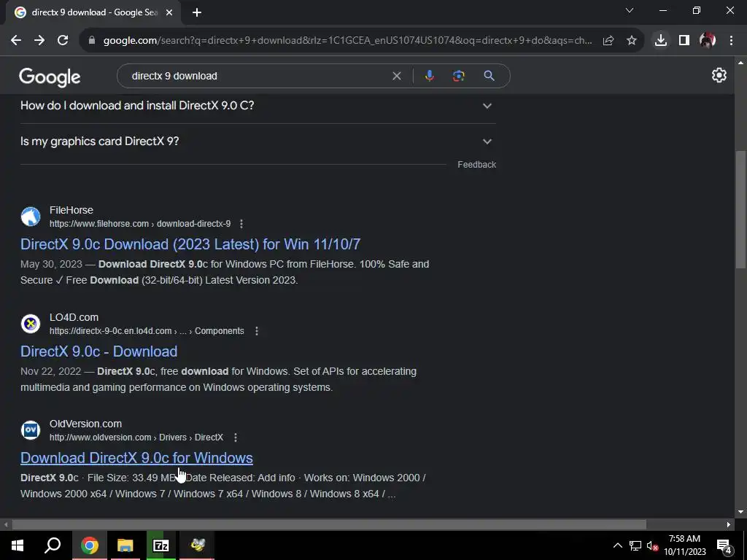This screenshot has width=747, height=560.
Task: Click the OldVersion.com site favicon
Action: point(31,430)
